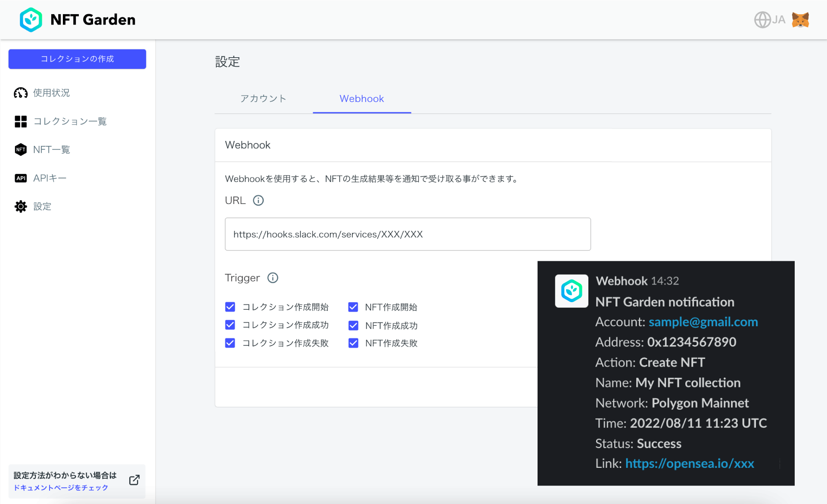Disable the NFT作成成功 trigger checkbox
This screenshot has height=504, width=827.
pyautogui.click(x=353, y=325)
